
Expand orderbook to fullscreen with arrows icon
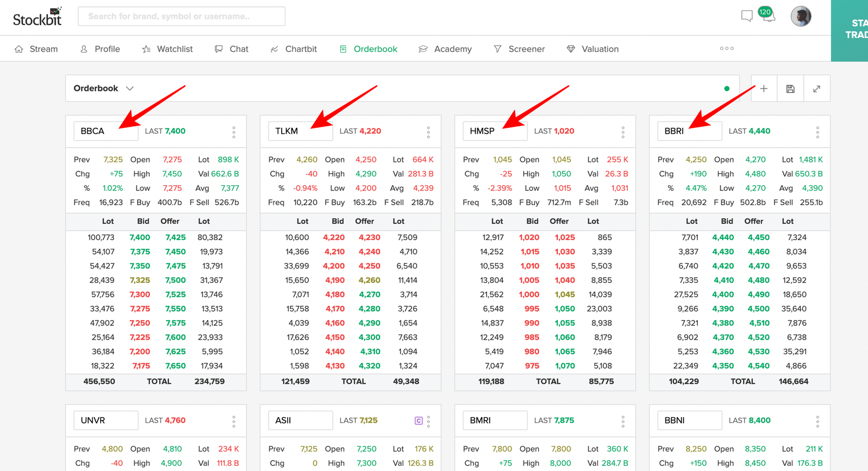(816, 88)
